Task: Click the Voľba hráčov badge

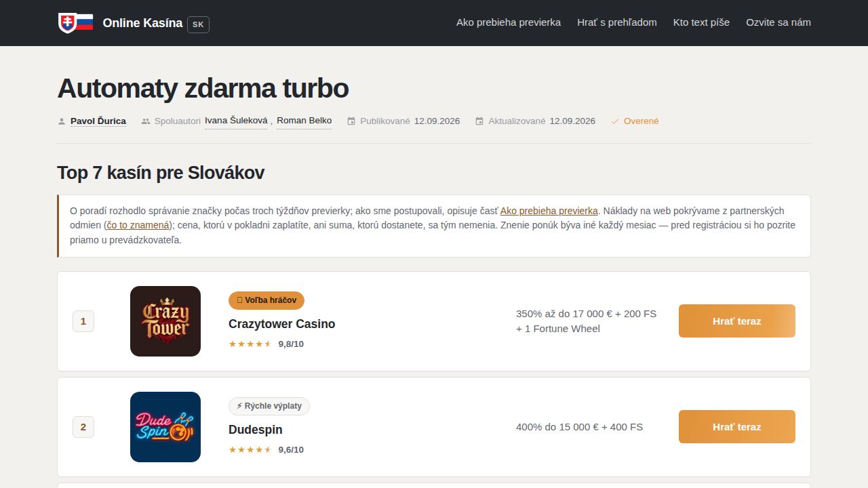Action: pos(267,300)
